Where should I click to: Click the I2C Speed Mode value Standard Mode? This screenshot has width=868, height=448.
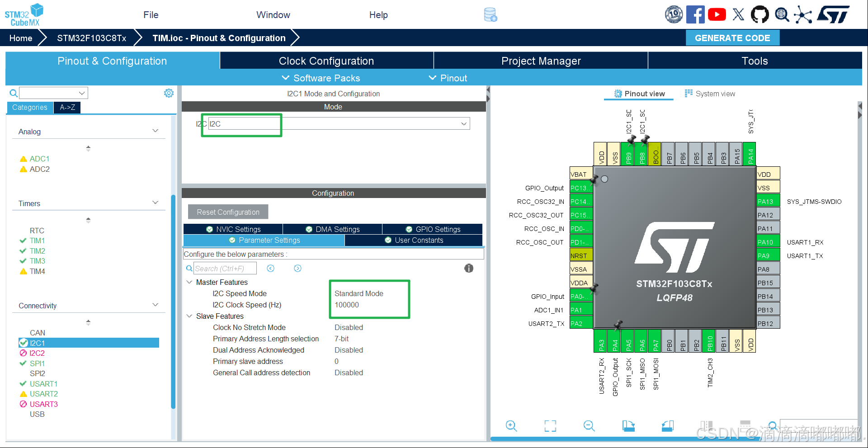tap(359, 293)
